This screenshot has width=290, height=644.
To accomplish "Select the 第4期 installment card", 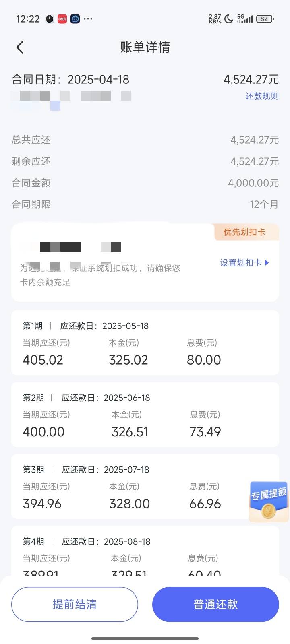I will pyautogui.click(x=145, y=551).
